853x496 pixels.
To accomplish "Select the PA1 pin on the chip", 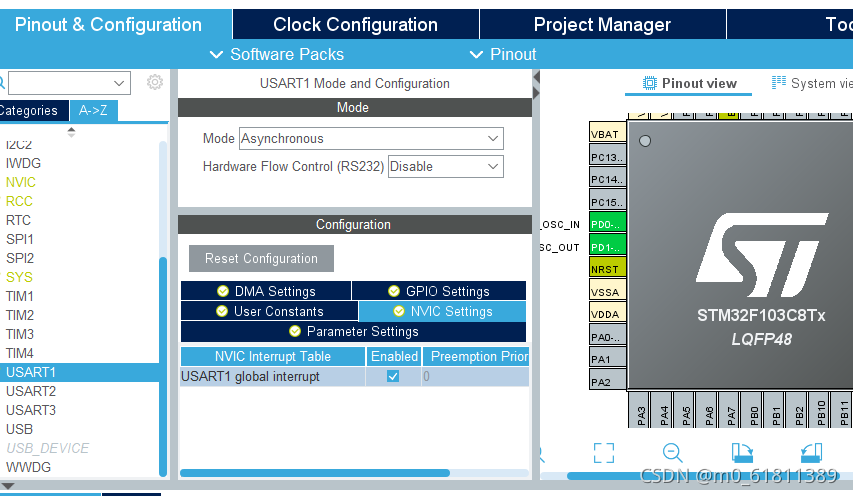I will click(607, 359).
